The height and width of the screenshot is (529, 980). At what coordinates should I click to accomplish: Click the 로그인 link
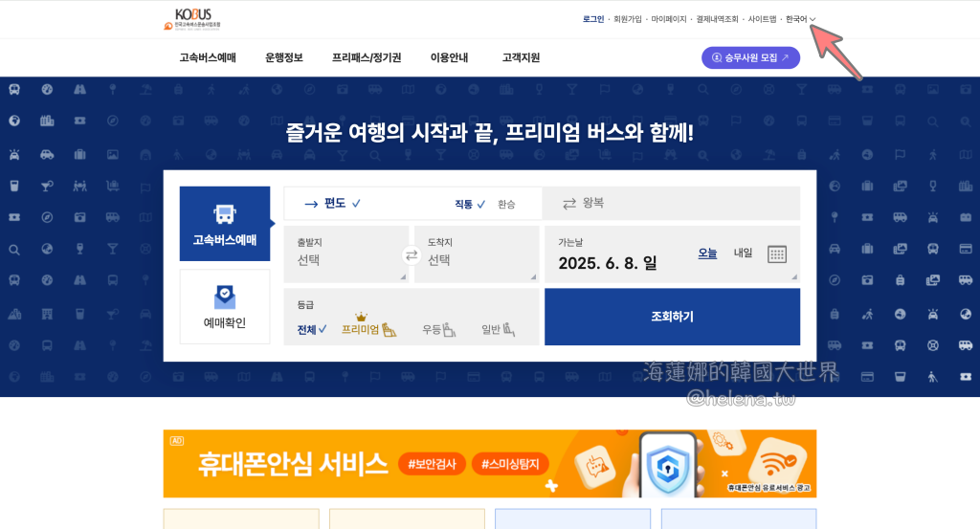(x=593, y=19)
